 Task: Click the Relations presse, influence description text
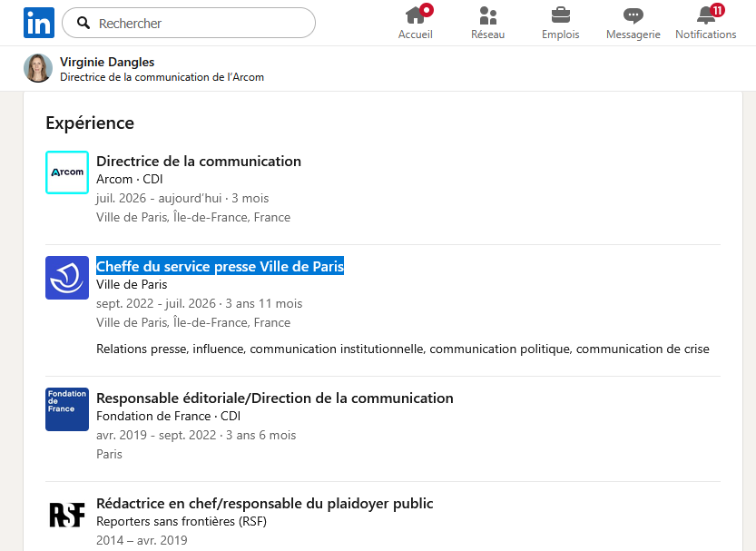pyautogui.click(x=403, y=349)
